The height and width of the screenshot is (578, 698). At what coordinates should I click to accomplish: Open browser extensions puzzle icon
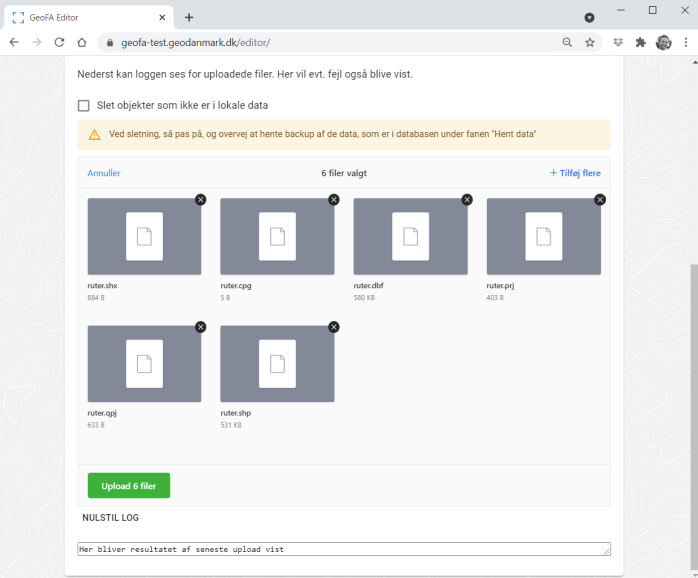640,42
